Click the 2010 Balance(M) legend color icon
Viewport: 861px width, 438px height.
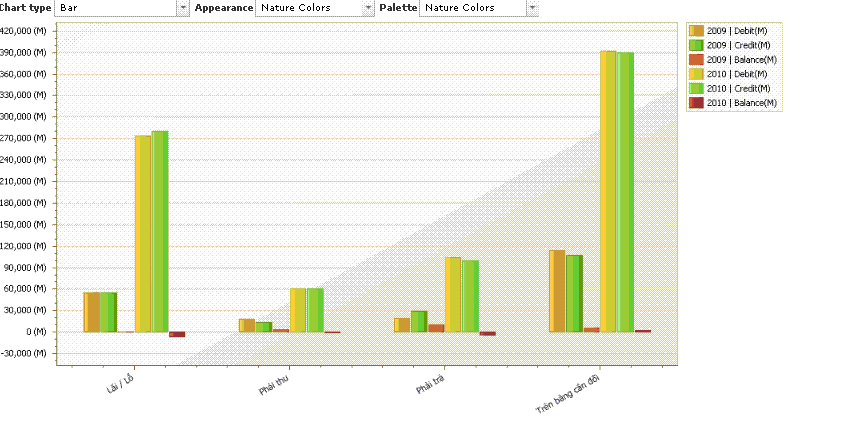(697, 103)
